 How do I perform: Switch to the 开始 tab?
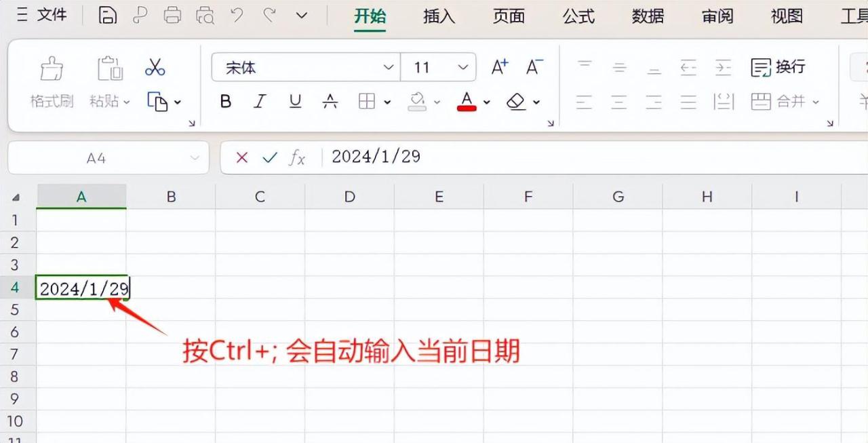coord(370,16)
